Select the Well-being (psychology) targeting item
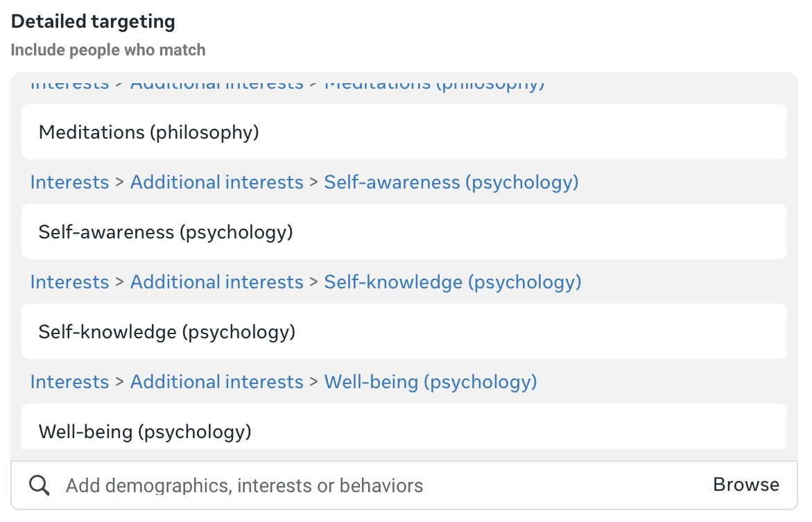812x522 pixels. (x=145, y=431)
